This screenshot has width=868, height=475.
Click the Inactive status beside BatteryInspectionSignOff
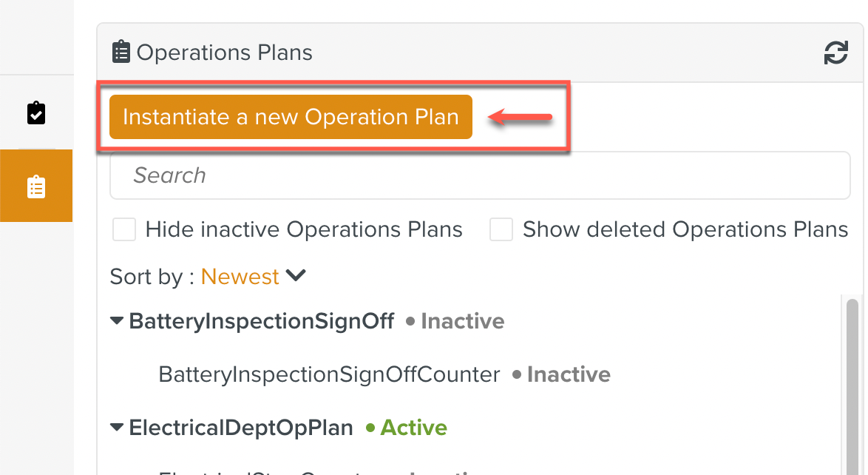click(x=462, y=321)
